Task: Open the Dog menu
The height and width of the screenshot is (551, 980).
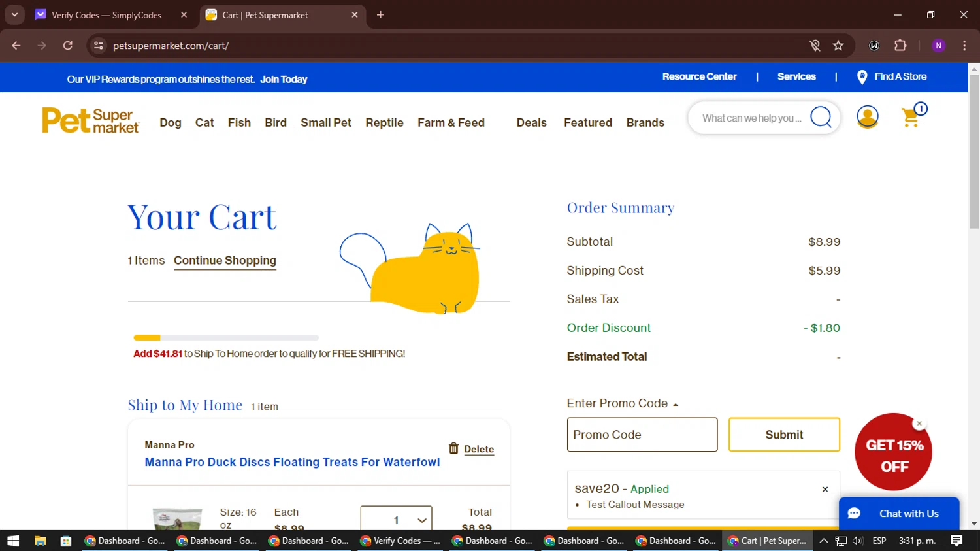Action: (x=171, y=123)
